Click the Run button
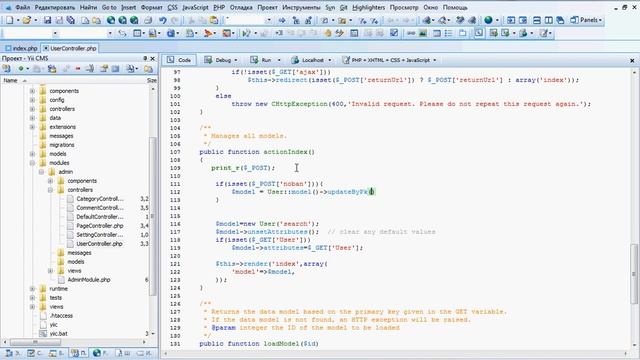Viewport: 640px width, 360px height. tap(262, 60)
